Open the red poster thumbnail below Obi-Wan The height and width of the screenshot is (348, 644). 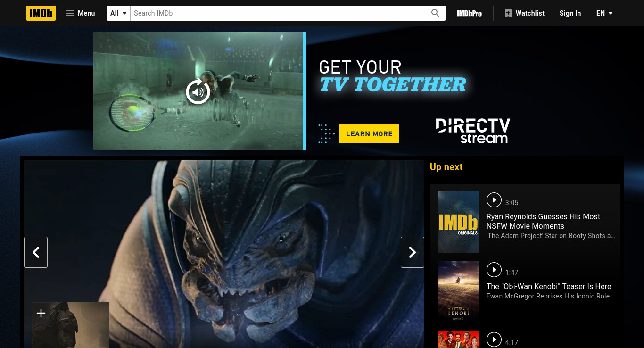pos(458,340)
